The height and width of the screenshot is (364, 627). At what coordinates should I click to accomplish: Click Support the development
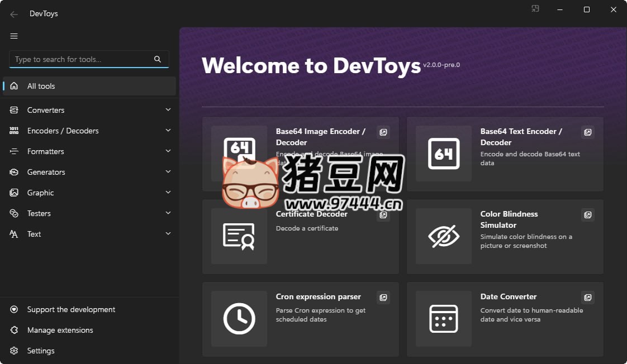point(71,309)
